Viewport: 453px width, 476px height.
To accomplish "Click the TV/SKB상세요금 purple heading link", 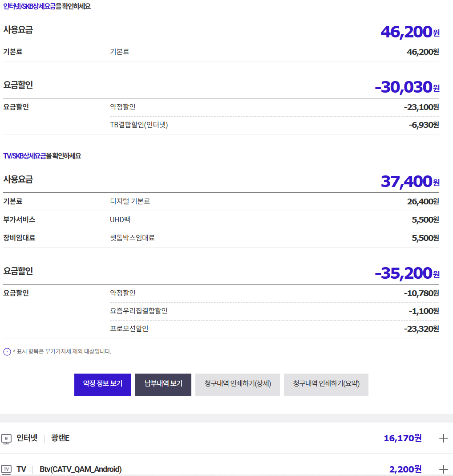I will [x=24, y=156].
